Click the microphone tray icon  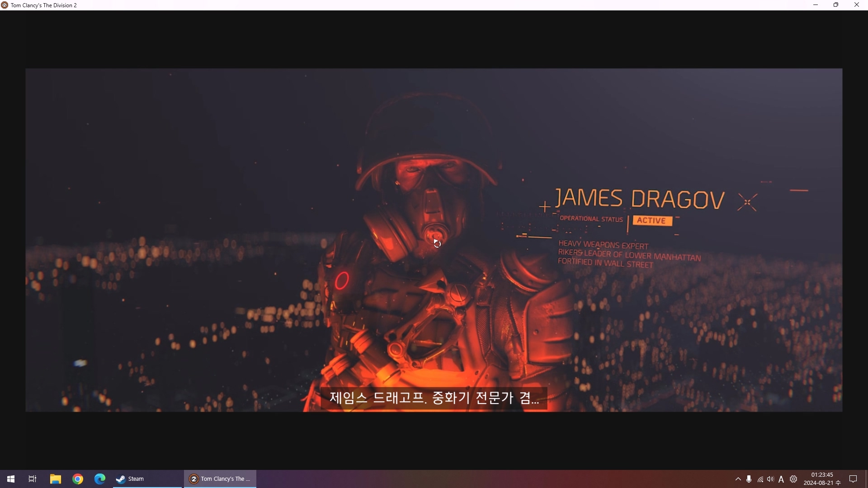pyautogui.click(x=749, y=479)
